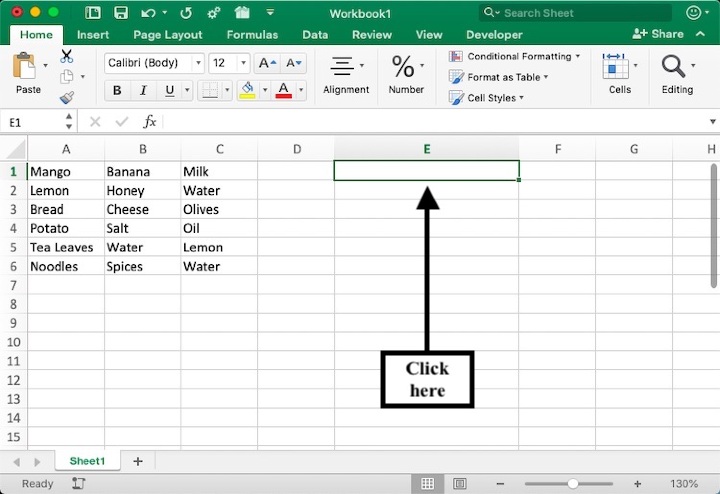Click the vertical scrollbar
The height and width of the screenshot is (494, 720).
pos(713,226)
